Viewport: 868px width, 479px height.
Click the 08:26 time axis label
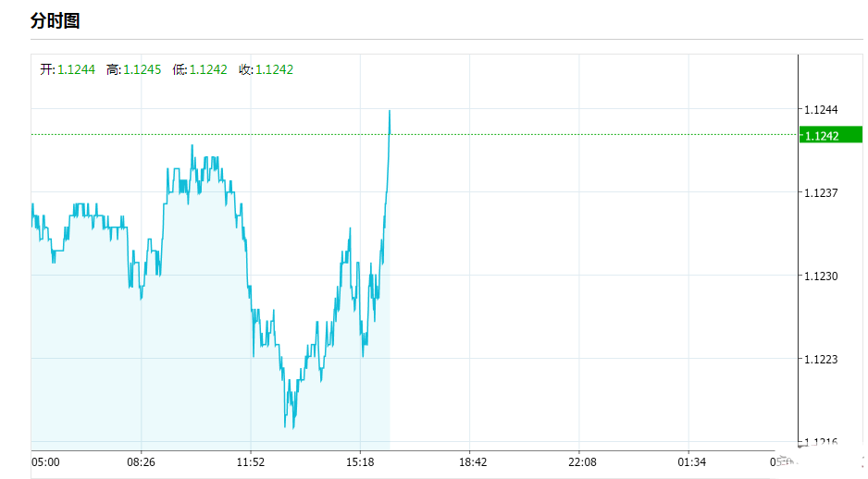pos(141,461)
